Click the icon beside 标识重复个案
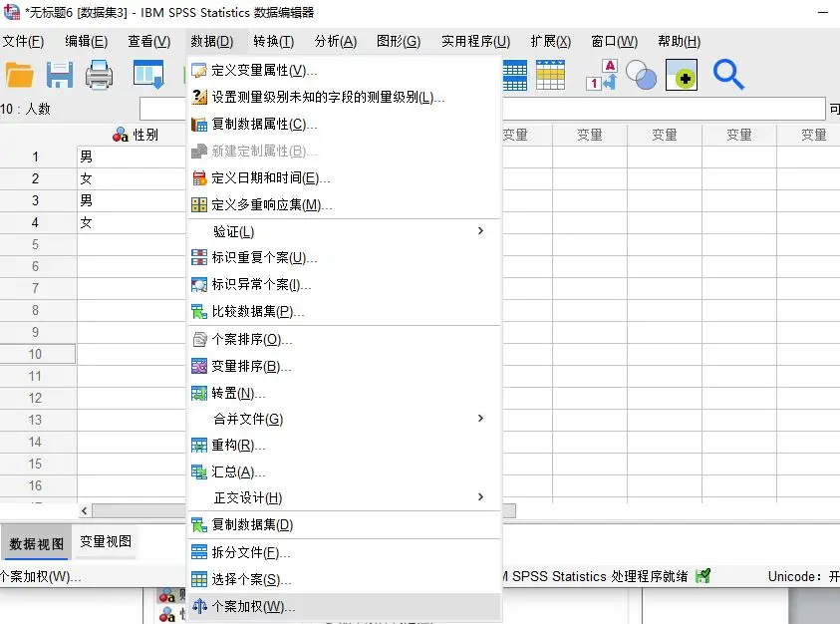Image resolution: width=840 pixels, height=624 pixels. tap(199, 258)
